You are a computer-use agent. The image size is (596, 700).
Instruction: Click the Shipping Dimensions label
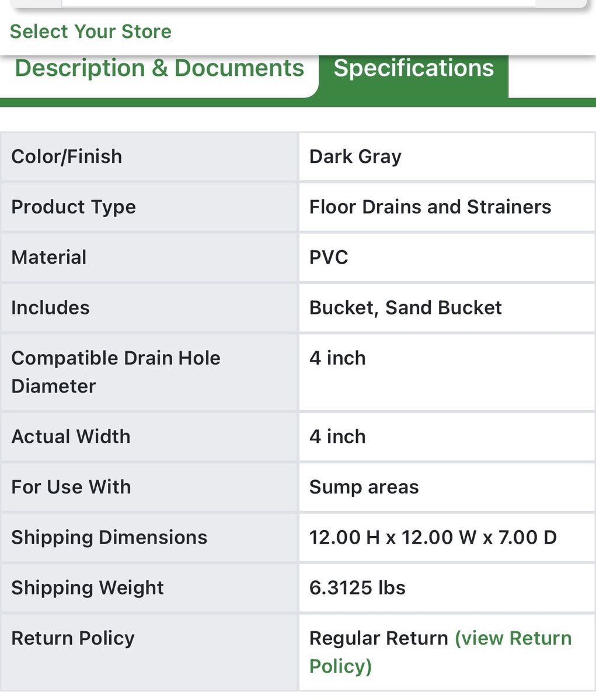click(x=109, y=537)
